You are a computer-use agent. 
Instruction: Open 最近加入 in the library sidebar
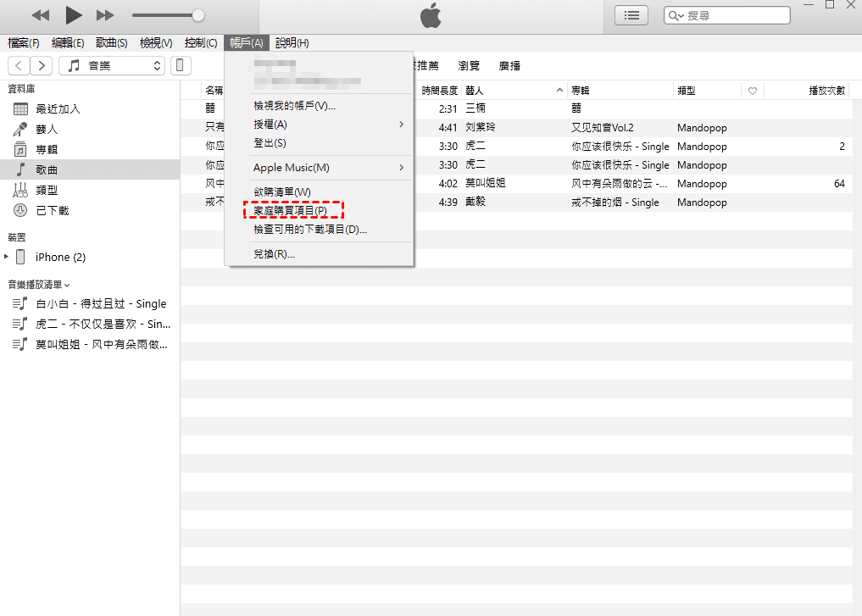pos(58,108)
